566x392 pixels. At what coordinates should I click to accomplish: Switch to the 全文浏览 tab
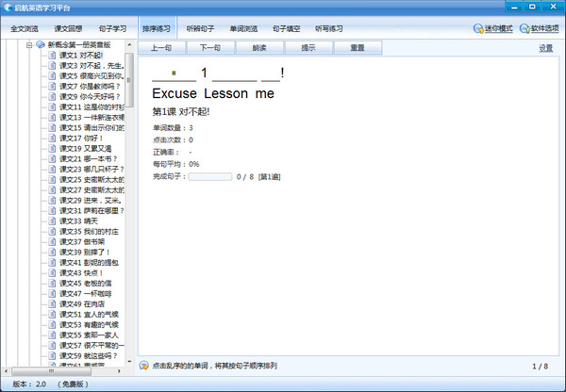[25, 28]
